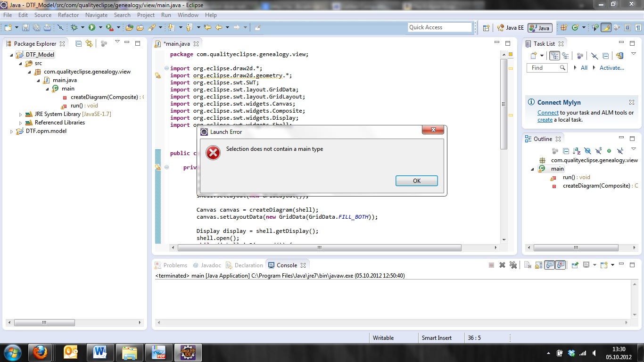The height and width of the screenshot is (362, 644).
Task: Toggle Hide Fields in Outline
Action: coord(587,151)
